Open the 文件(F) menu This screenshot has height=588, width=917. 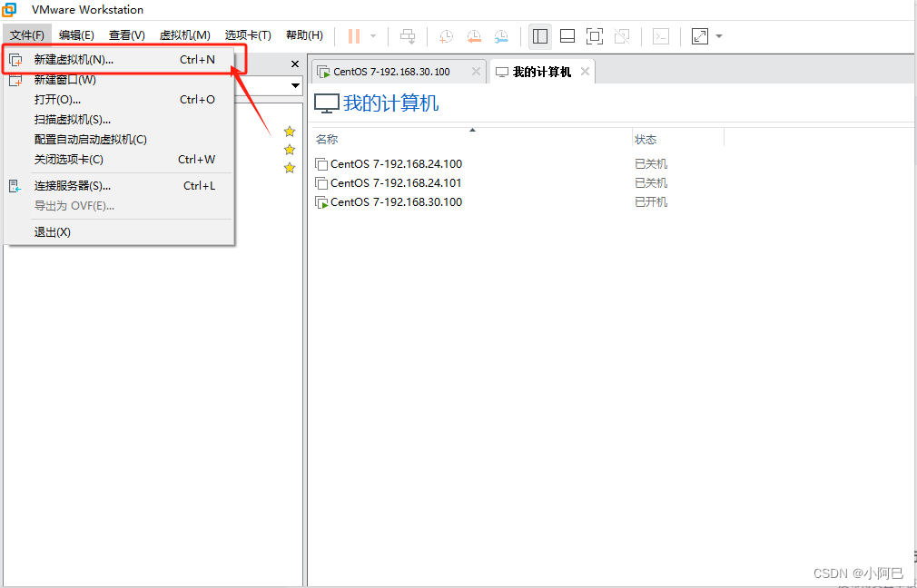[x=27, y=35]
